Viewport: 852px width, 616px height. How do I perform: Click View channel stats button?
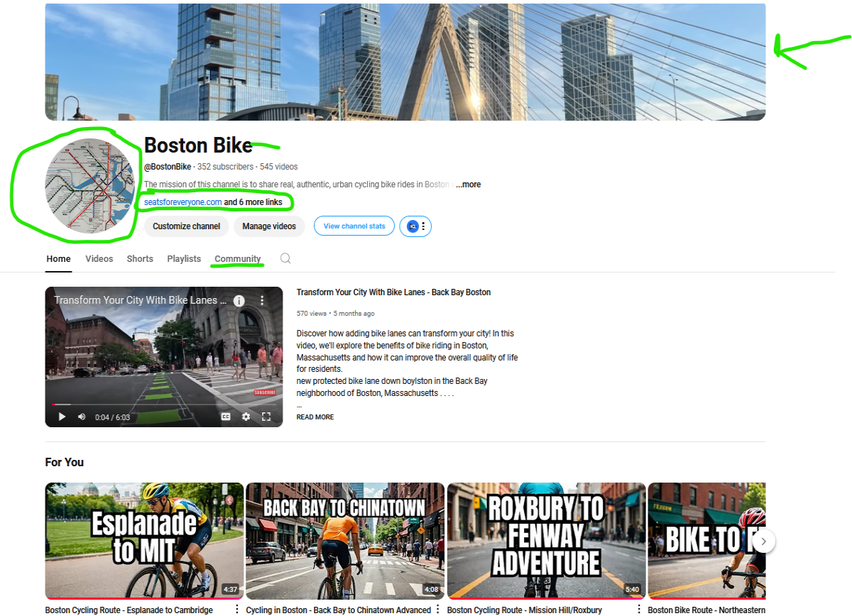point(354,226)
